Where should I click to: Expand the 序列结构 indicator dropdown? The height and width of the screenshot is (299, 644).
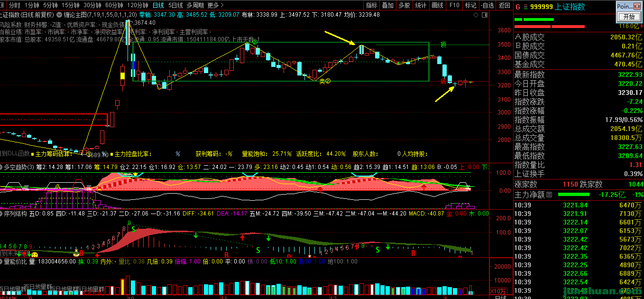coord(2,214)
